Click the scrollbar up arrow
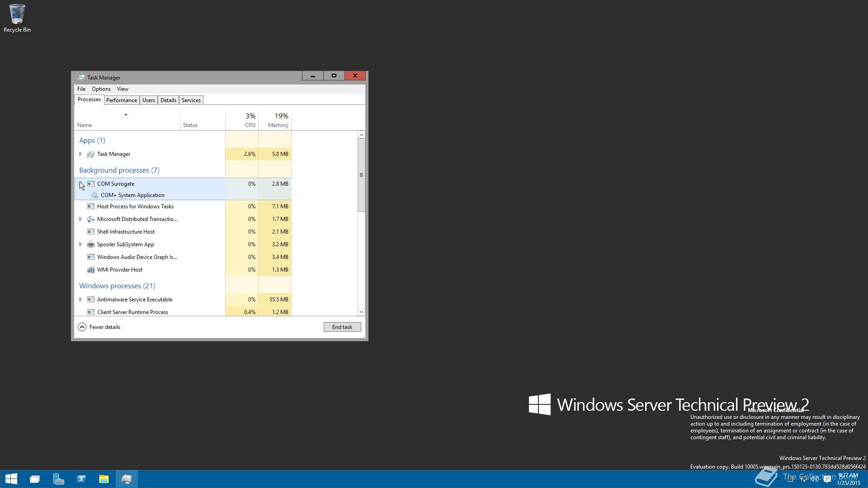The height and width of the screenshot is (488, 868). pos(361,135)
